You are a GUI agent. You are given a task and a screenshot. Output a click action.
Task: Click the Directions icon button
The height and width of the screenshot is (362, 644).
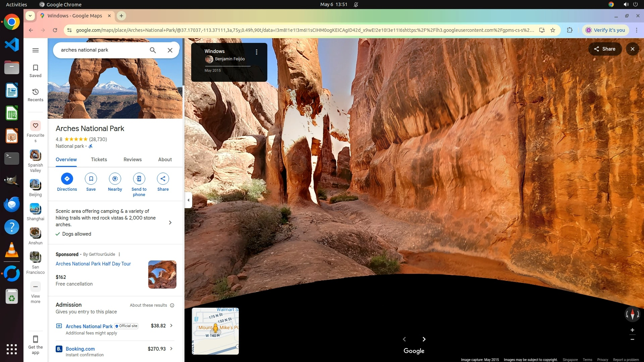[x=67, y=179]
